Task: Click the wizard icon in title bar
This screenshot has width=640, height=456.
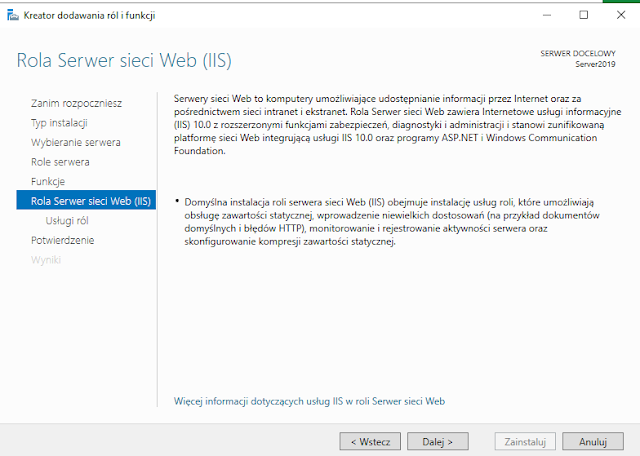Action: tap(13, 16)
